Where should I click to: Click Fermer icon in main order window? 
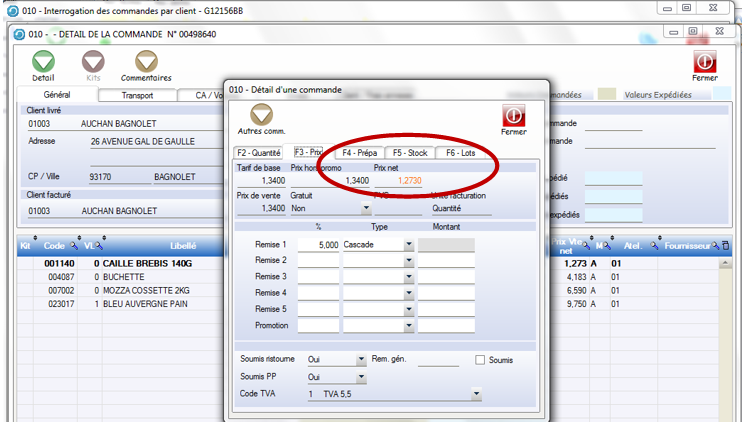(704, 62)
